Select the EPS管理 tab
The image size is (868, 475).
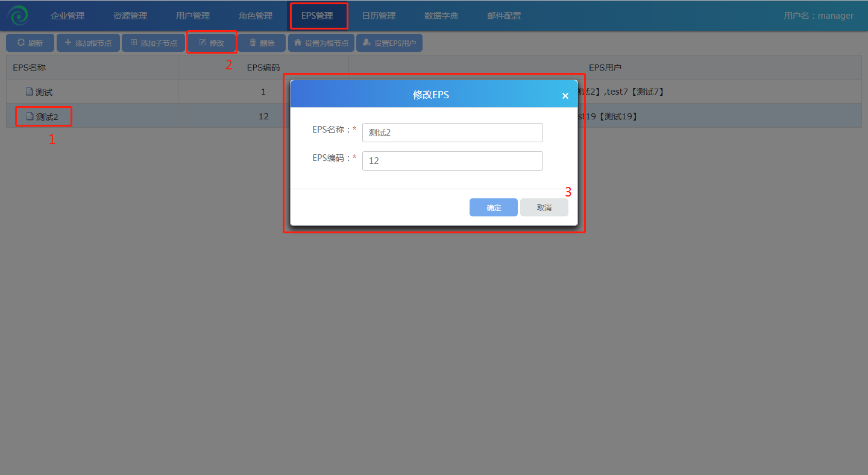(318, 16)
